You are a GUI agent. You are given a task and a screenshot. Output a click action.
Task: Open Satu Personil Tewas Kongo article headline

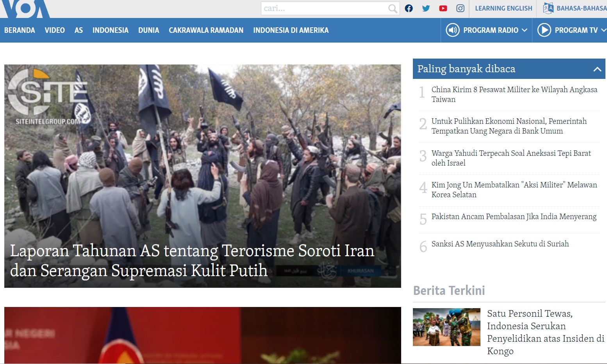[x=545, y=332]
